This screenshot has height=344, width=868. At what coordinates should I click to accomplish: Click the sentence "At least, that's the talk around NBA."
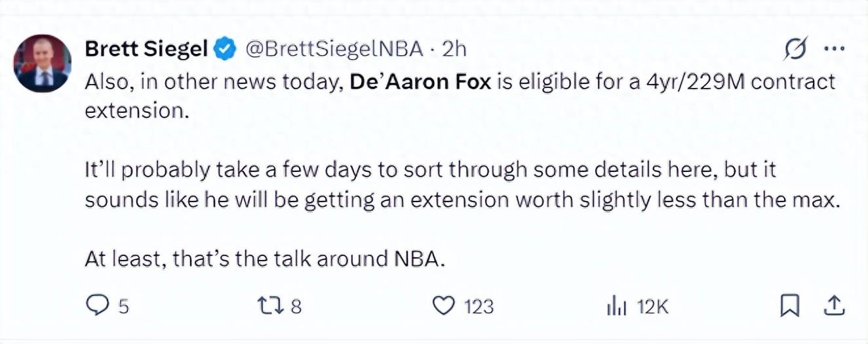pyautogui.click(x=265, y=259)
